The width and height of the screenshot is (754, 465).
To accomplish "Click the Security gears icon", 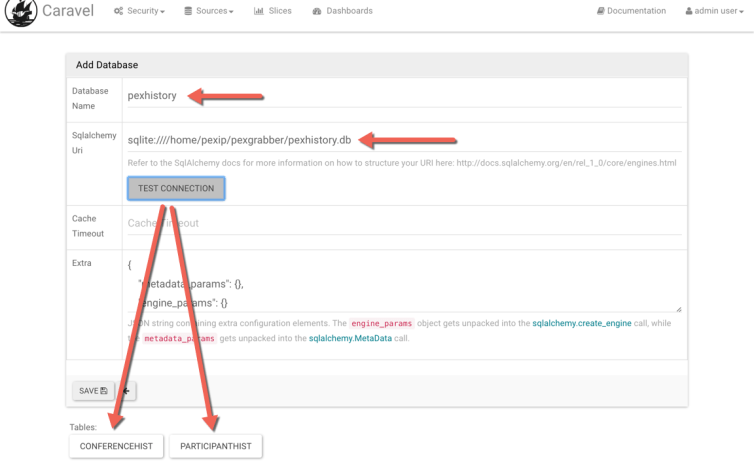I will tap(118, 11).
